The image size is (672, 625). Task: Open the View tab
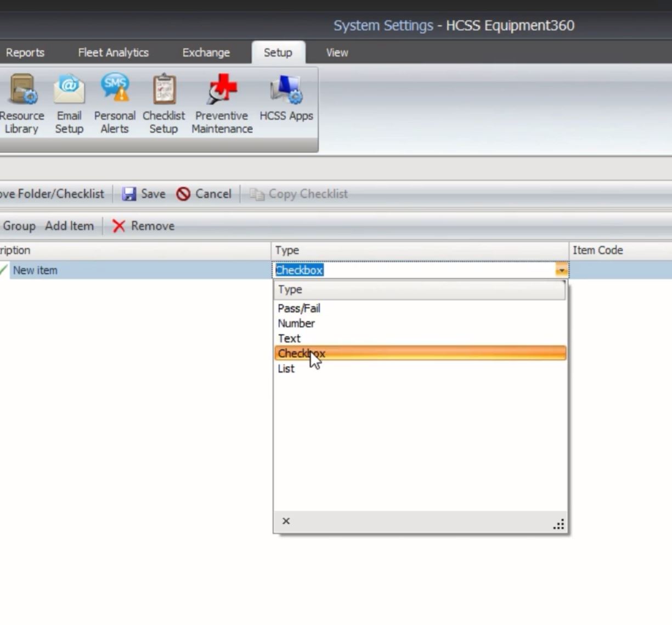pyautogui.click(x=337, y=53)
